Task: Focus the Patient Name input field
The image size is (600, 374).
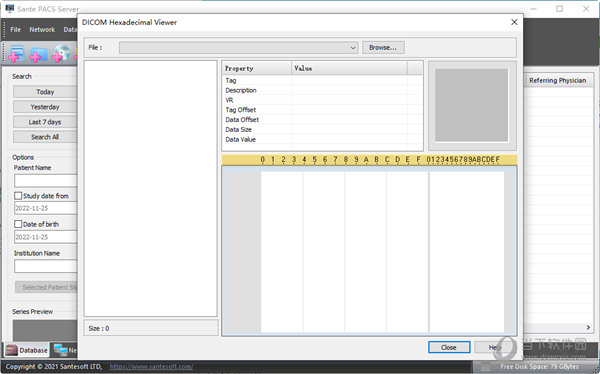Action: point(46,181)
